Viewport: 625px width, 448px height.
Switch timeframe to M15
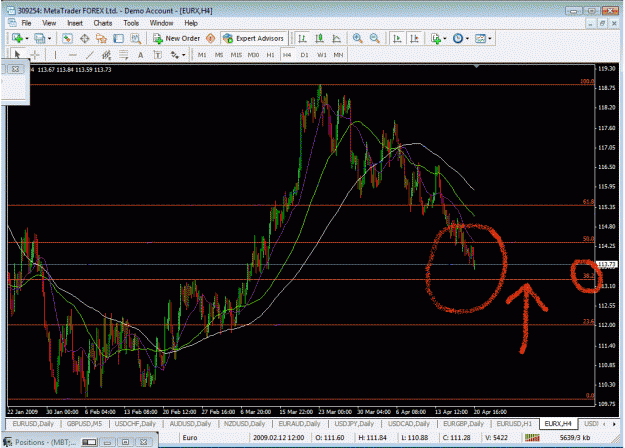click(x=236, y=55)
